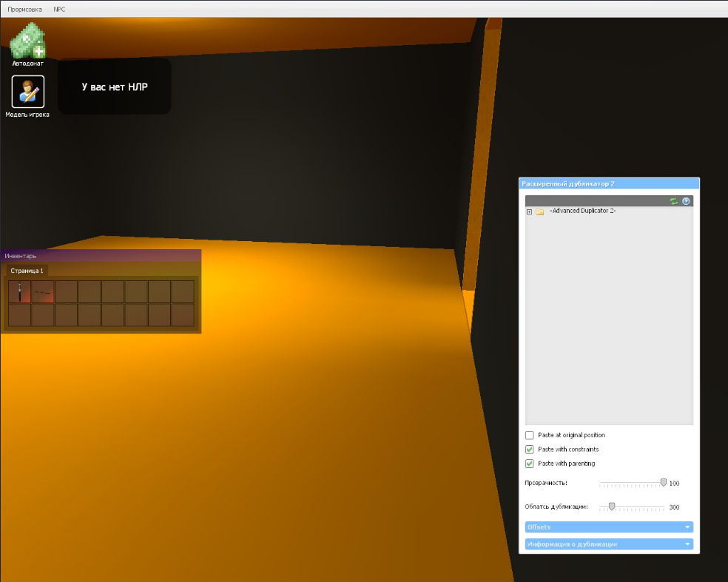Open the Автодонат money icon
This screenshot has width=728, height=582.
[x=27, y=41]
